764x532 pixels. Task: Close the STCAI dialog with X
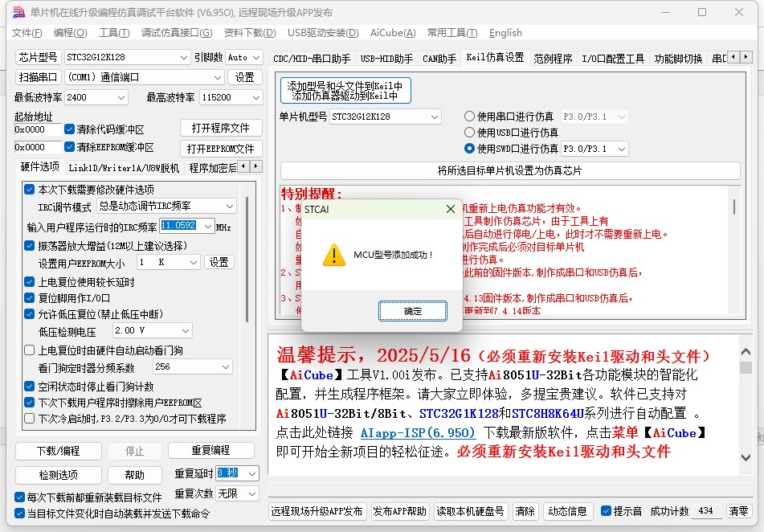pos(451,209)
